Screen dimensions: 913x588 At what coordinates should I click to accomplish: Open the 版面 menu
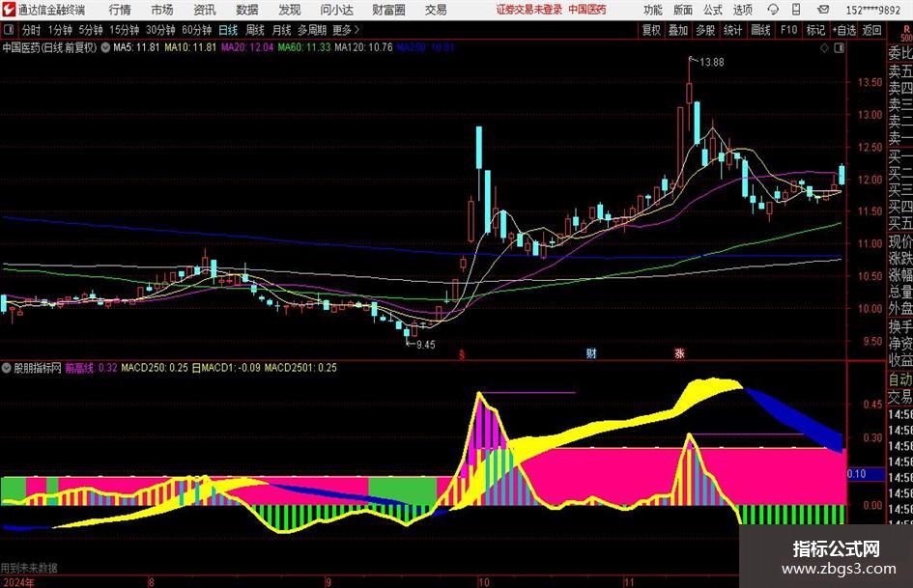(x=683, y=10)
